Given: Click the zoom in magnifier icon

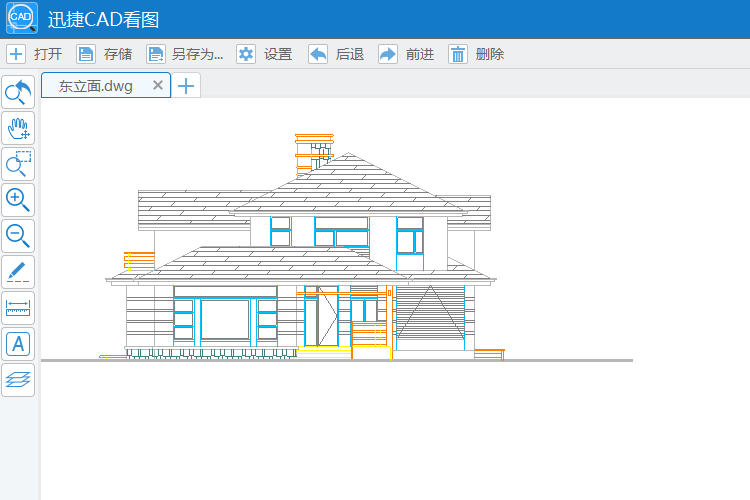Looking at the screenshot, I should (18, 200).
